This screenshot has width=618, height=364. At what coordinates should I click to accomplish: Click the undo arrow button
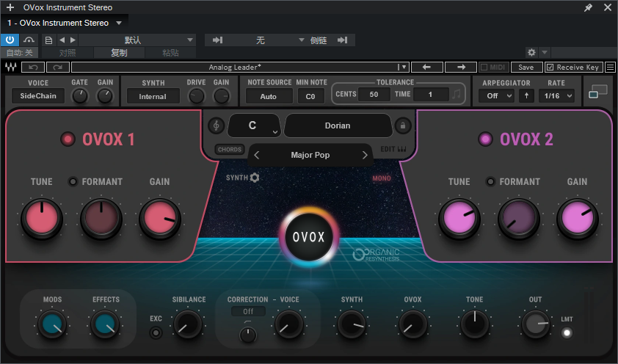pyautogui.click(x=33, y=68)
